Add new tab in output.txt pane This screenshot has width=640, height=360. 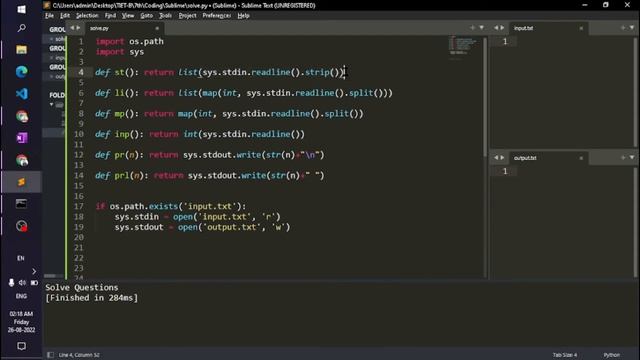point(623,158)
